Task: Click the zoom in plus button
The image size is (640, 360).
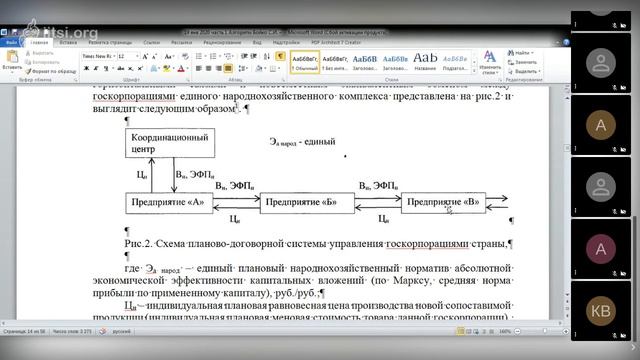Action: (x=566, y=331)
